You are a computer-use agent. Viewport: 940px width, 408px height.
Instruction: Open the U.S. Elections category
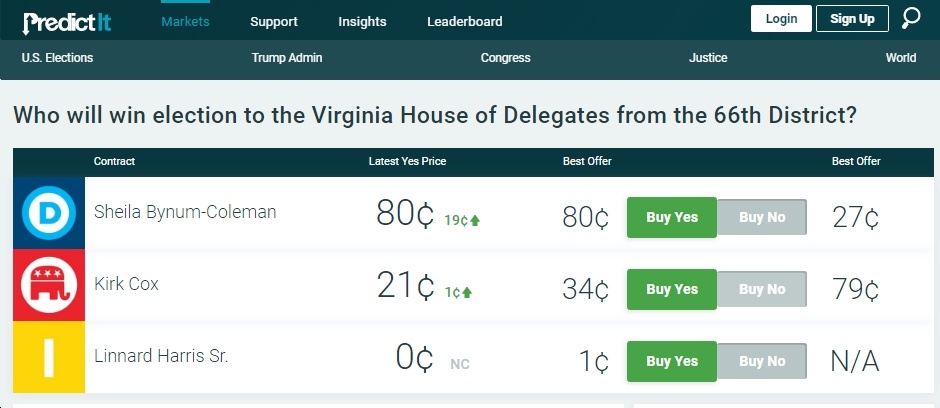(x=58, y=58)
